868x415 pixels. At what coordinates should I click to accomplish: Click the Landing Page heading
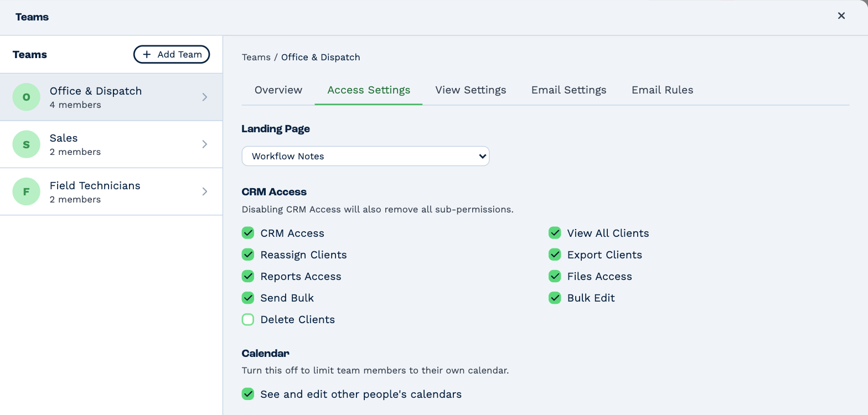[x=276, y=129]
